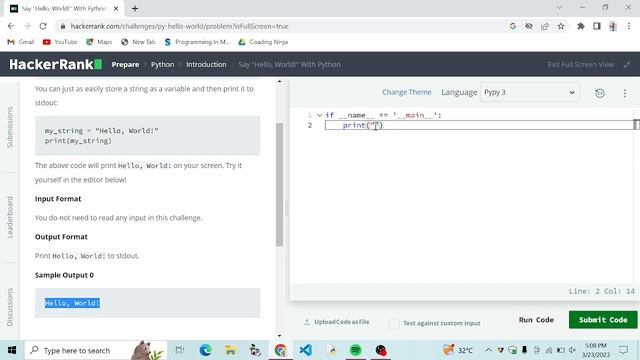Click the browser back arrow

[11, 26]
